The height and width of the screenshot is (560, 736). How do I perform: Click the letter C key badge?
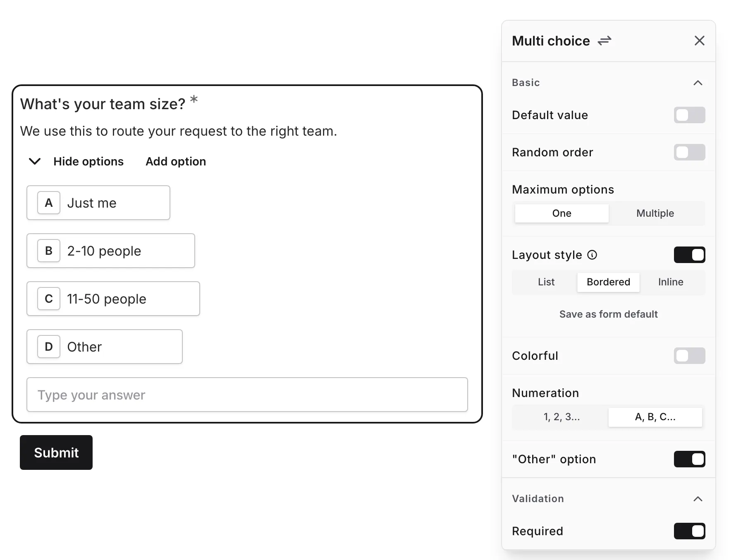(x=49, y=299)
